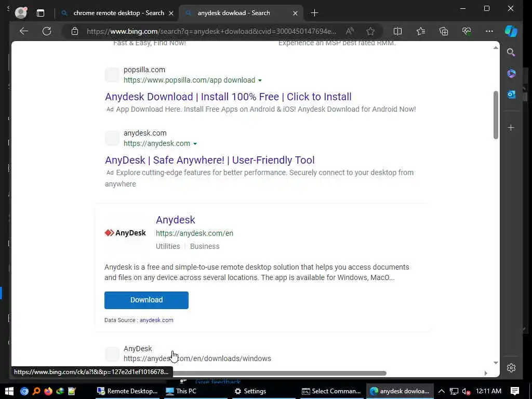Open Browser essentials heart icon

467,31
